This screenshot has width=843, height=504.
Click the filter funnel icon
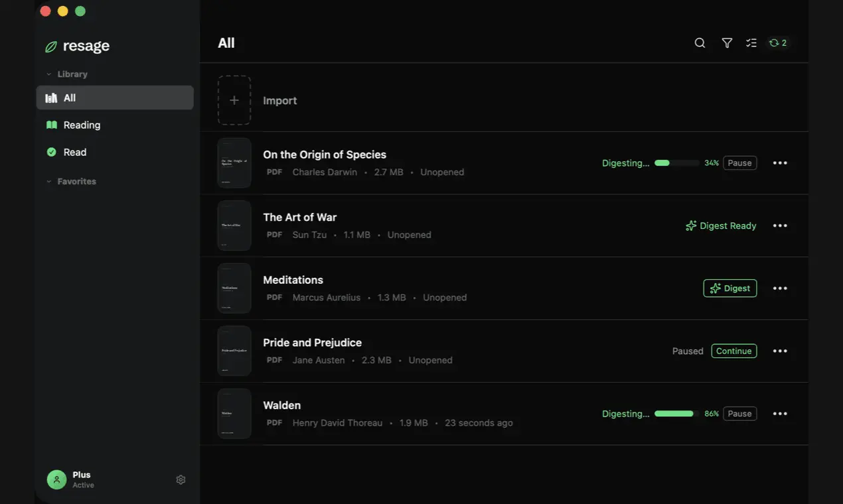tap(727, 43)
